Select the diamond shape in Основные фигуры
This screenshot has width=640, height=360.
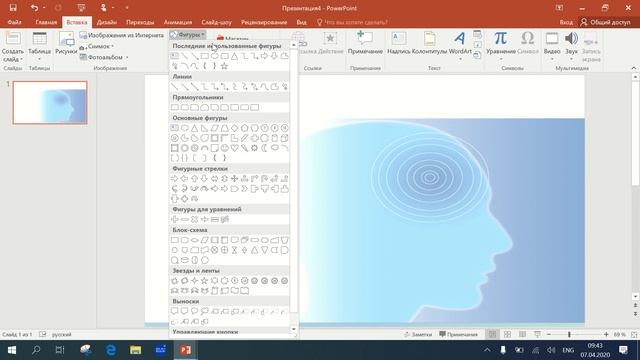234,128
